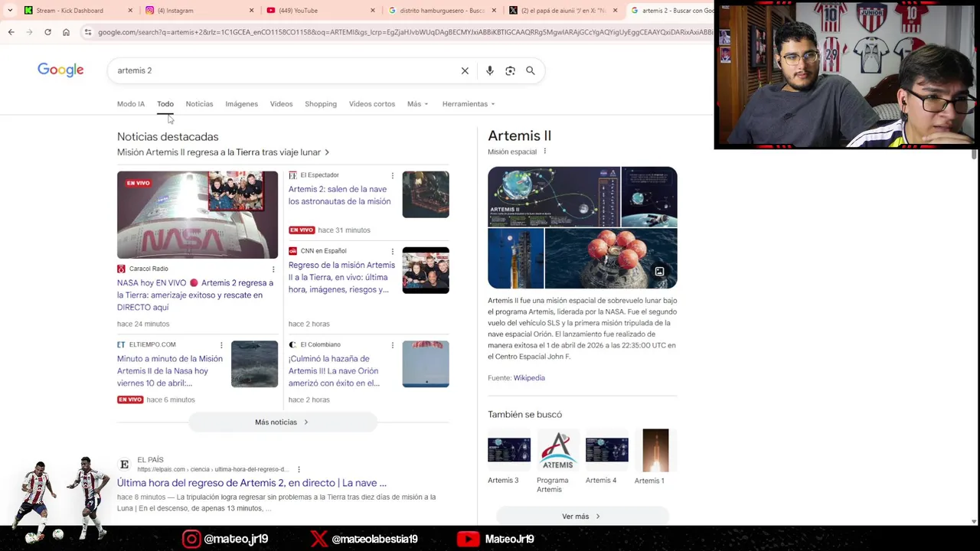
Task: Open Caracol Radio NASA hoy EN VIVO article
Action: tap(195, 295)
